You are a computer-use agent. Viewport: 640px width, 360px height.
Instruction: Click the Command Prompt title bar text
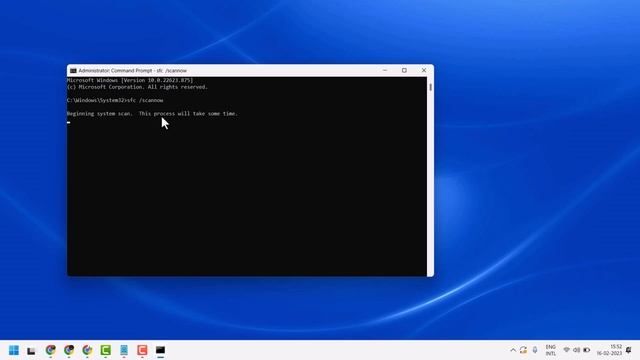click(x=133, y=71)
